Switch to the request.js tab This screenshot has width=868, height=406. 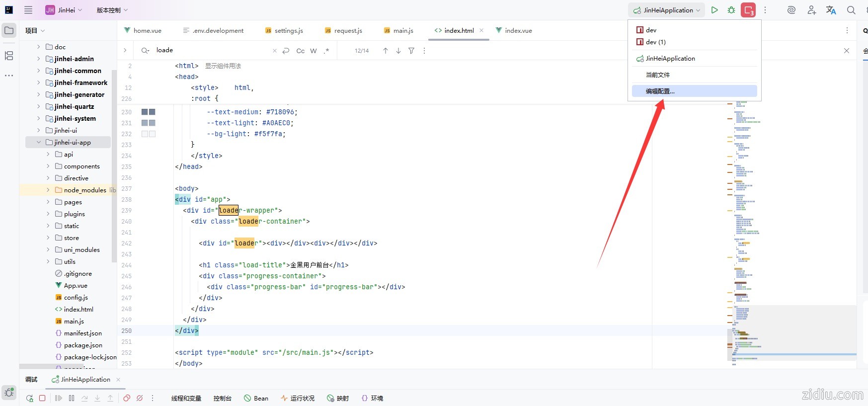[x=343, y=30]
